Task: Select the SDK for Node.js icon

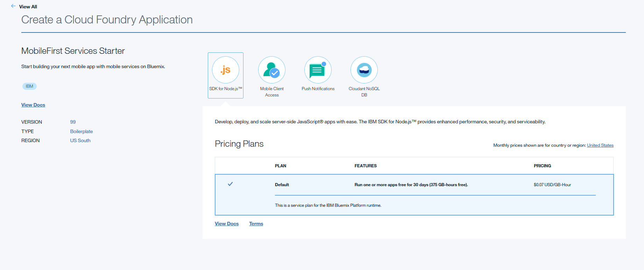Action: (x=226, y=70)
